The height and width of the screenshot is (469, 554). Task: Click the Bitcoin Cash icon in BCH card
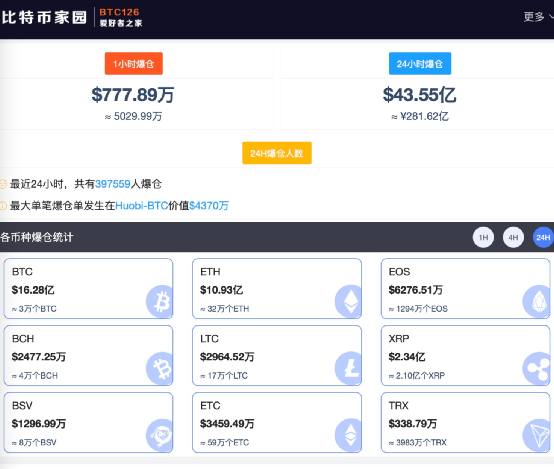pos(160,368)
